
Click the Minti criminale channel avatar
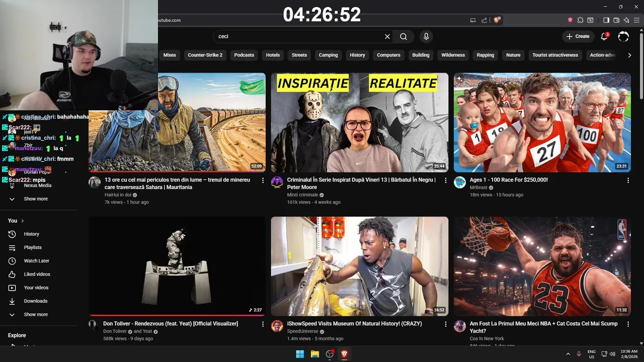277,182
